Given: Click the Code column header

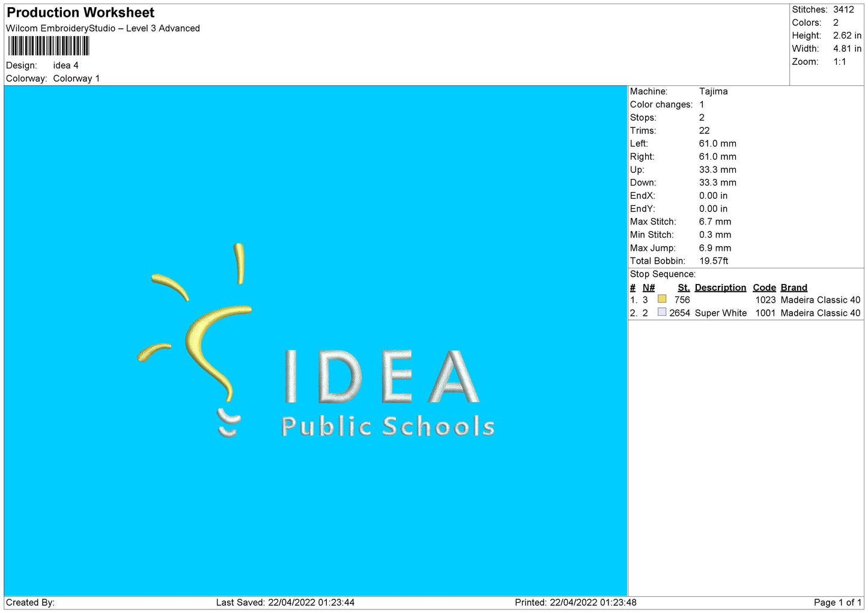Looking at the screenshot, I should pyautogui.click(x=764, y=288).
